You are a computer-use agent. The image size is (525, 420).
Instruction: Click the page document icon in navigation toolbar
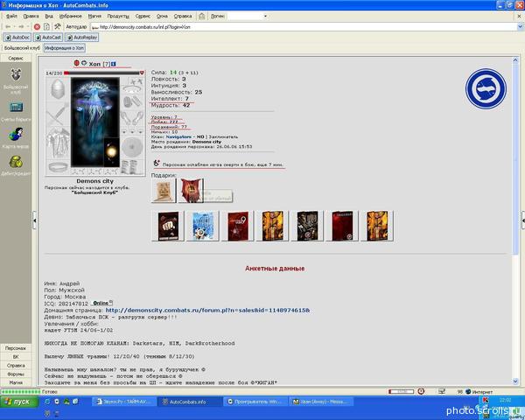pyautogui.click(x=47, y=27)
